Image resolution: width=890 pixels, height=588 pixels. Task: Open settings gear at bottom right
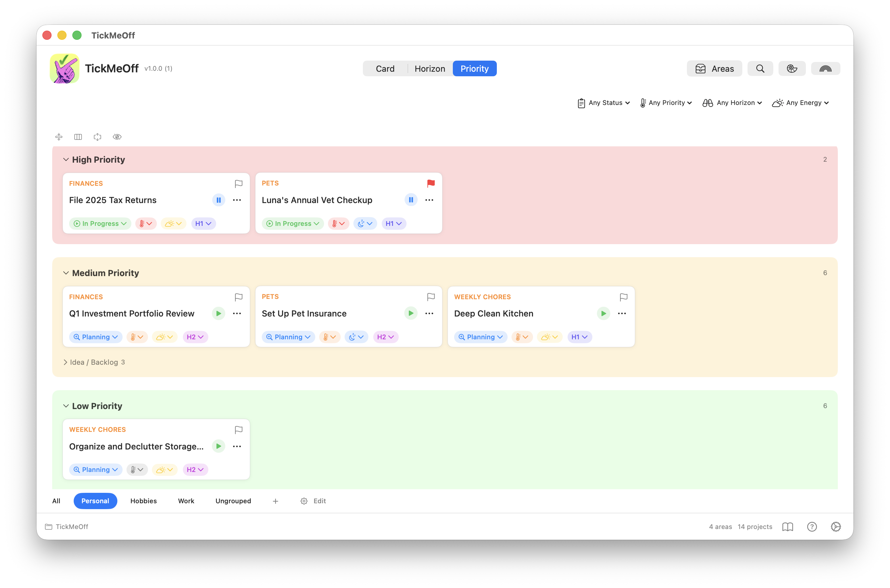click(835, 526)
